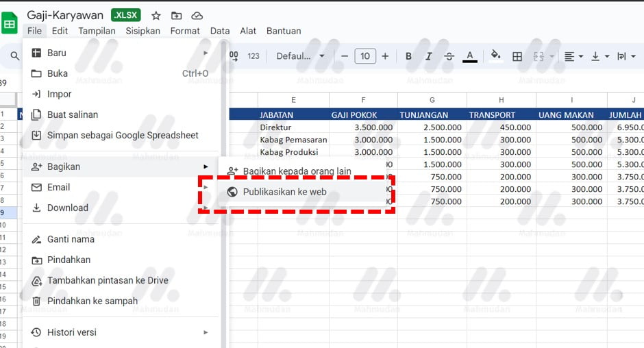Click Buat salinan in File menu
The width and height of the screenshot is (644, 348).
coord(73,114)
